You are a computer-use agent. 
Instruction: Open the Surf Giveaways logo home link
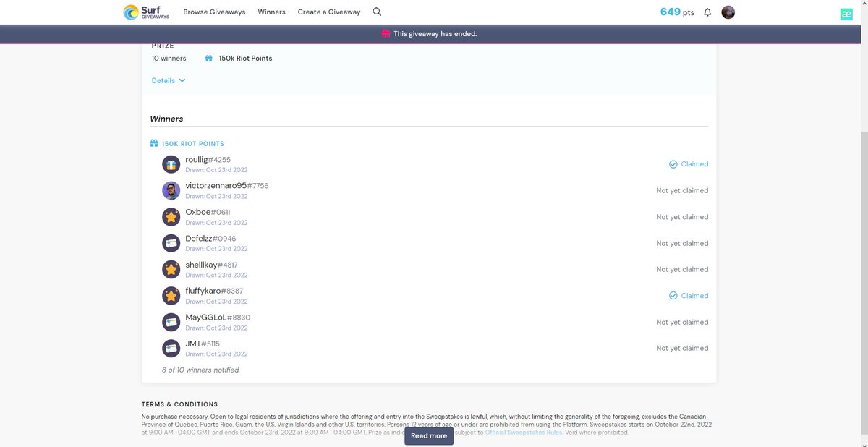[148, 12]
